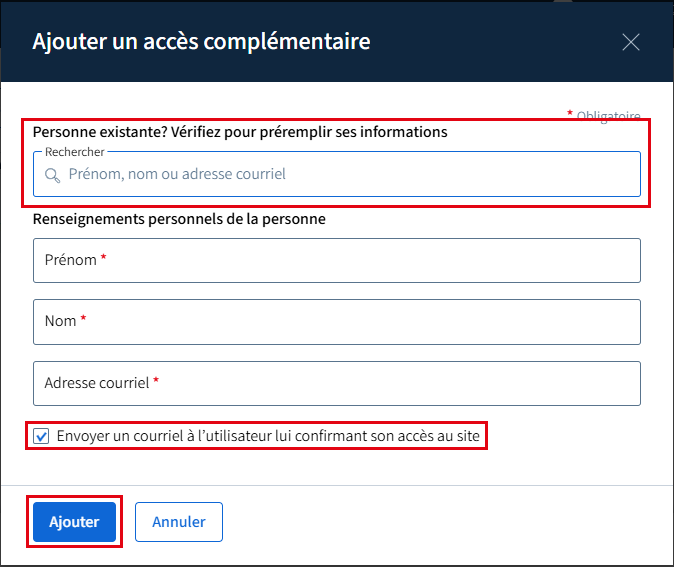This screenshot has width=674, height=567.
Task: Click the red asterisk beside Adresse courriel
Action: pos(156,380)
